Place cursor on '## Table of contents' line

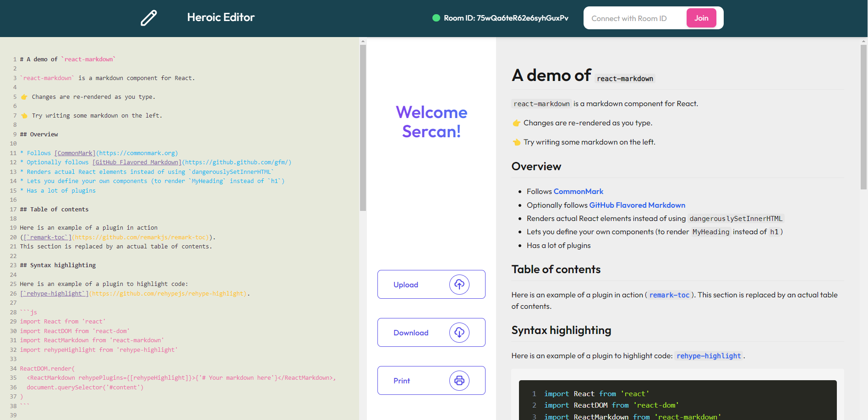(55, 209)
